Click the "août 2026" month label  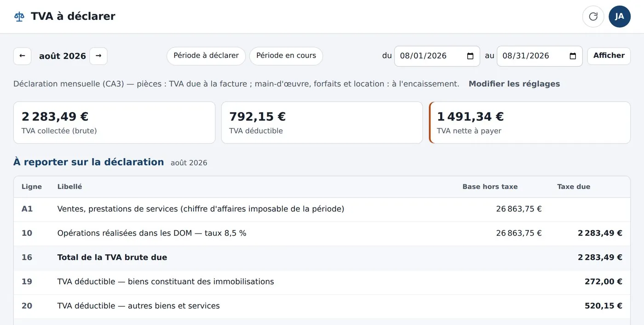(x=63, y=56)
